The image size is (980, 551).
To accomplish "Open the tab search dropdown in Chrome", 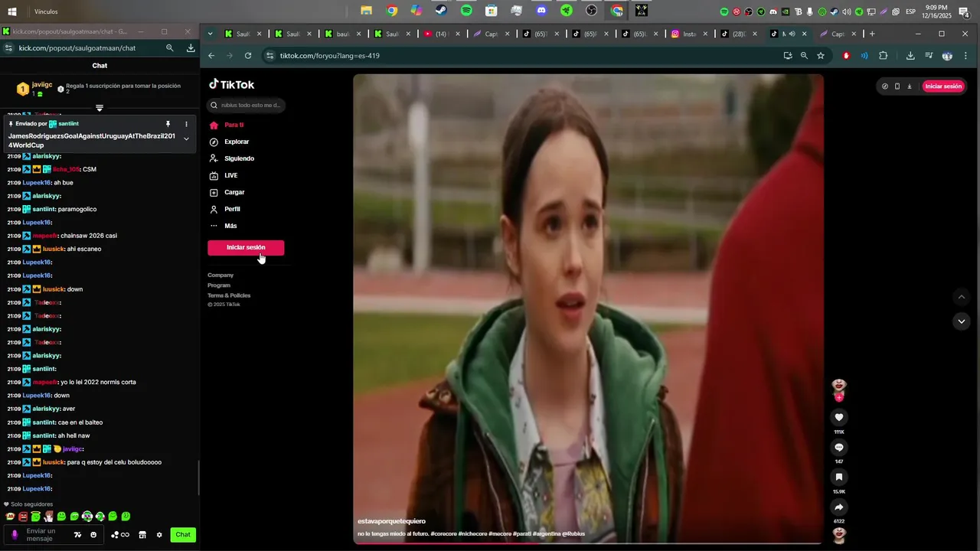I will pyautogui.click(x=211, y=34).
